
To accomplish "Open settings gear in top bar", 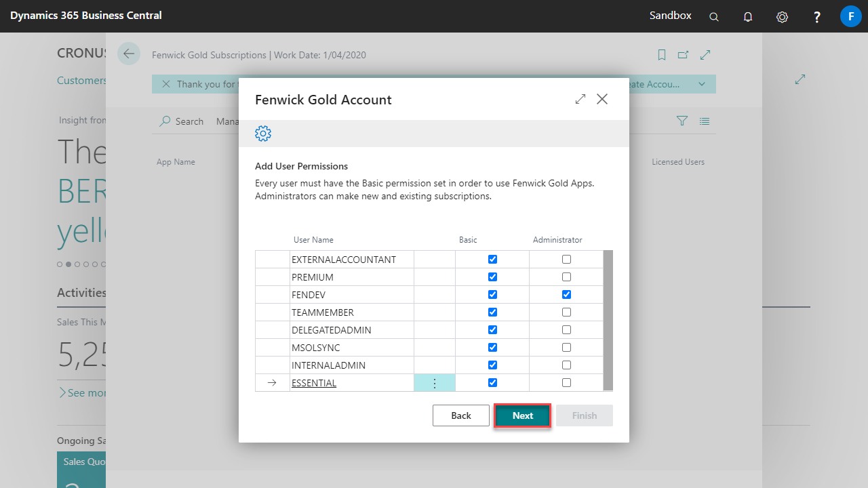I will click(782, 17).
